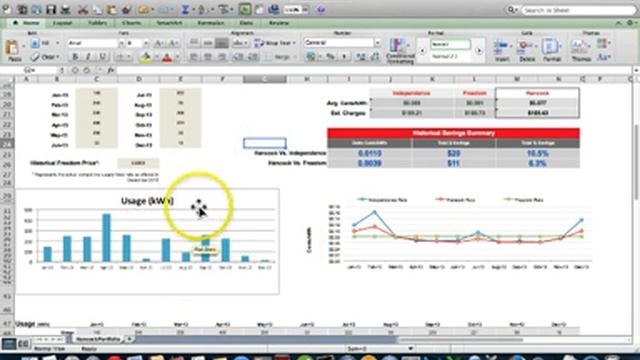
Task: Switch to the Charts ribbon tab
Action: (x=131, y=23)
